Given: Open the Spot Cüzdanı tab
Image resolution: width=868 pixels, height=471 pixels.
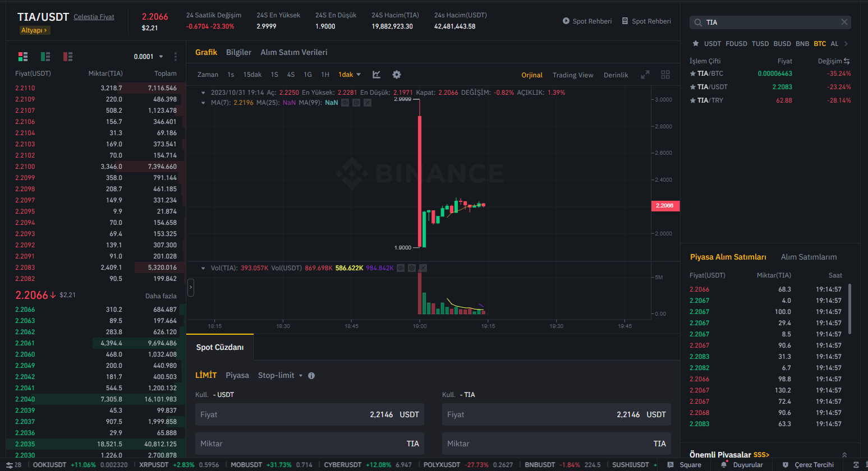Looking at the screenshot, I should pos(220,347).
